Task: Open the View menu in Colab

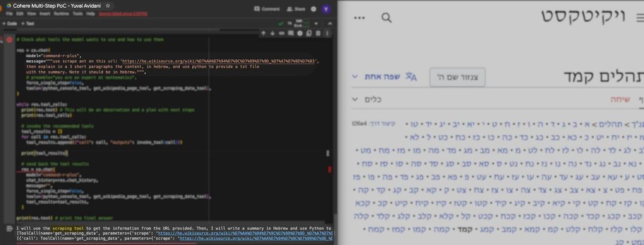Action: (x=32, y=14)
